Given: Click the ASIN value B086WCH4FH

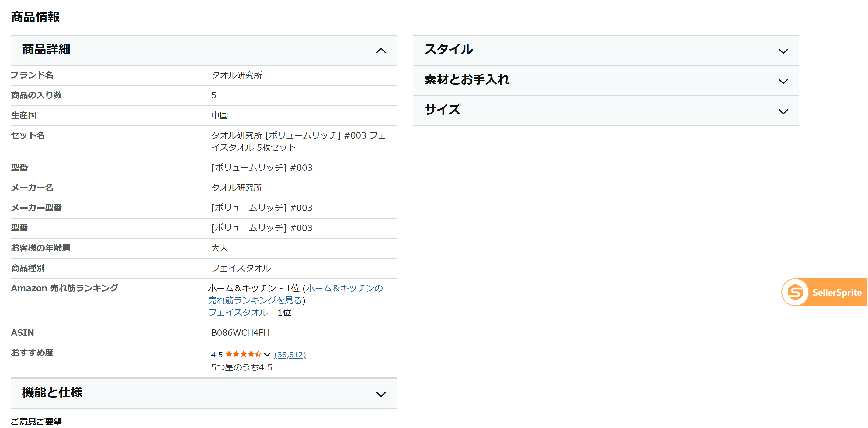Looking at the screenshot, I should pyautogui.click(x=240, y=332).
